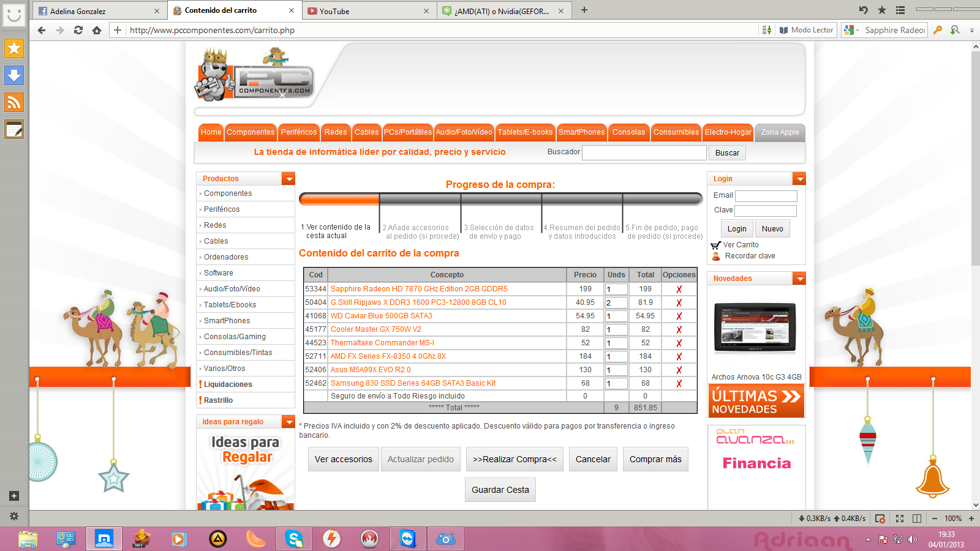980x551 pixels.
Task: Open the Componentes navigation menu
Action: (251, 132)
